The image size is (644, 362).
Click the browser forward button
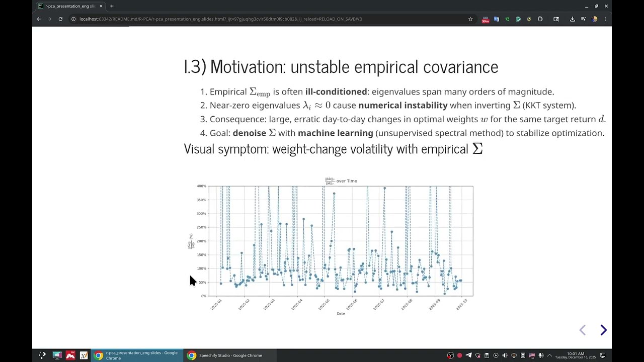[49, 19]
